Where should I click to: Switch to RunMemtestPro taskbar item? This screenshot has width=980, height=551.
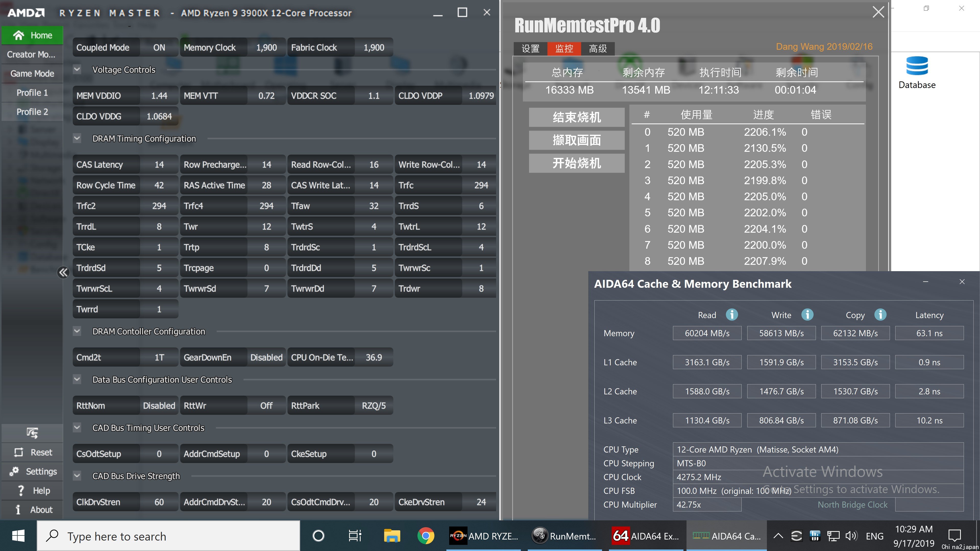565,536
